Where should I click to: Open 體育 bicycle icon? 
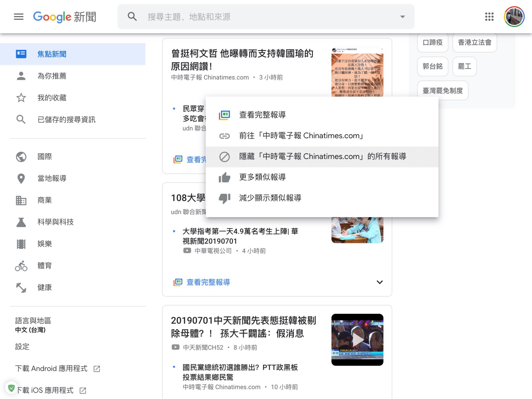coord(21,266)
